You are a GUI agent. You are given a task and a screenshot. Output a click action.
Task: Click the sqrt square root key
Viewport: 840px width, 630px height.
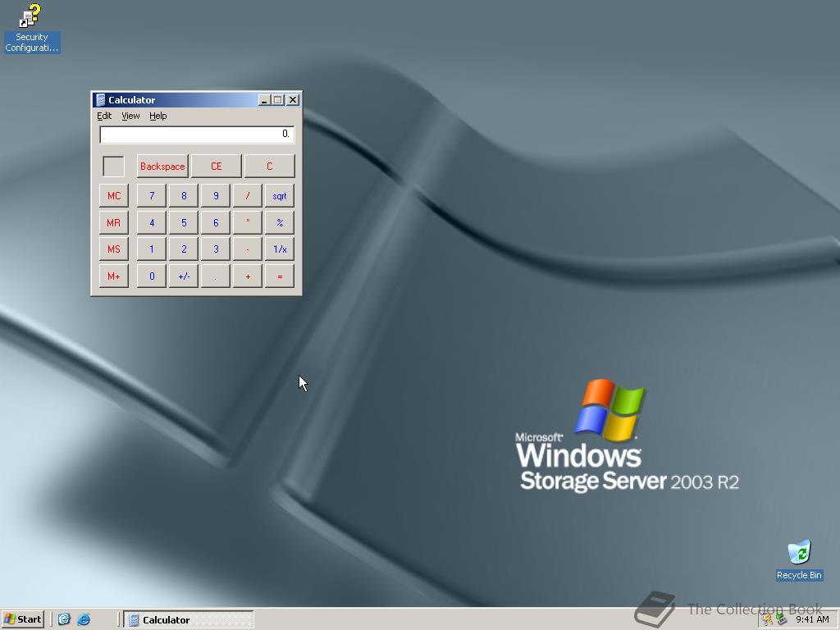(x=280, y=195)
